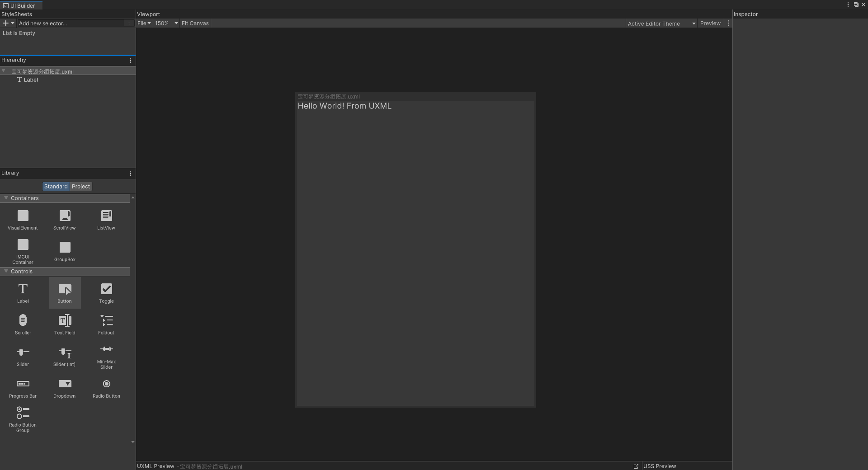Select the Scroller control icon

[23, 321]
